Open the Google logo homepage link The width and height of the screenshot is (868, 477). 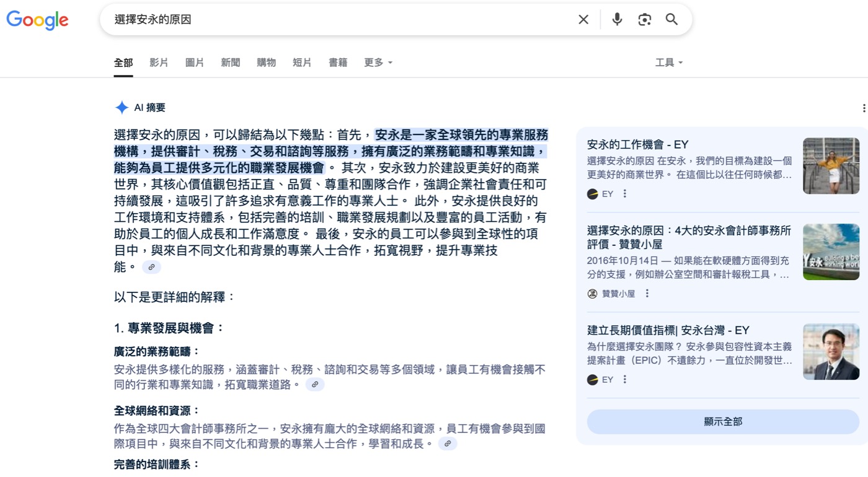point(37,20)
